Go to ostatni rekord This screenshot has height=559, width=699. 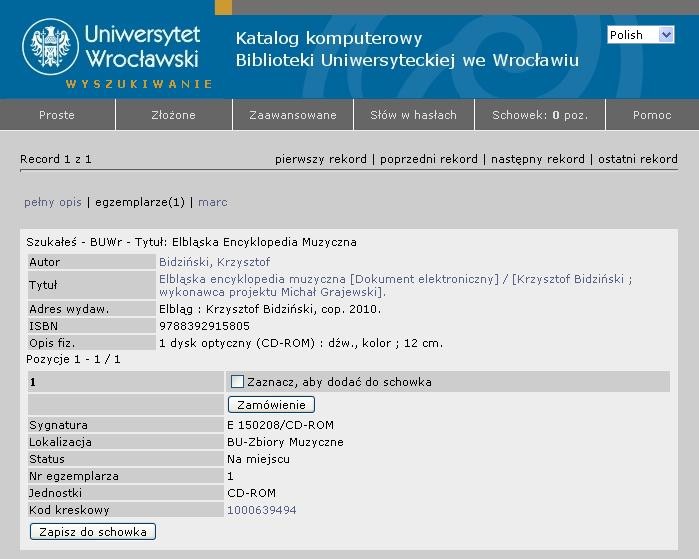click(637, 159)
